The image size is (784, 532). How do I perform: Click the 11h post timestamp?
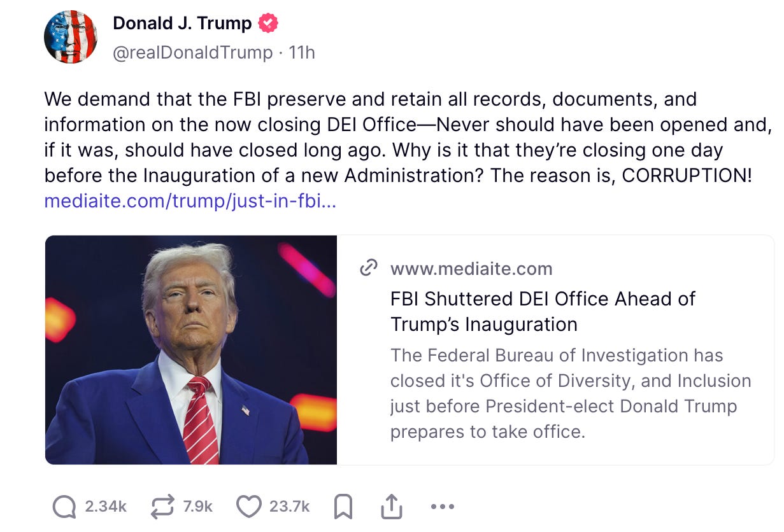(302, 52)
